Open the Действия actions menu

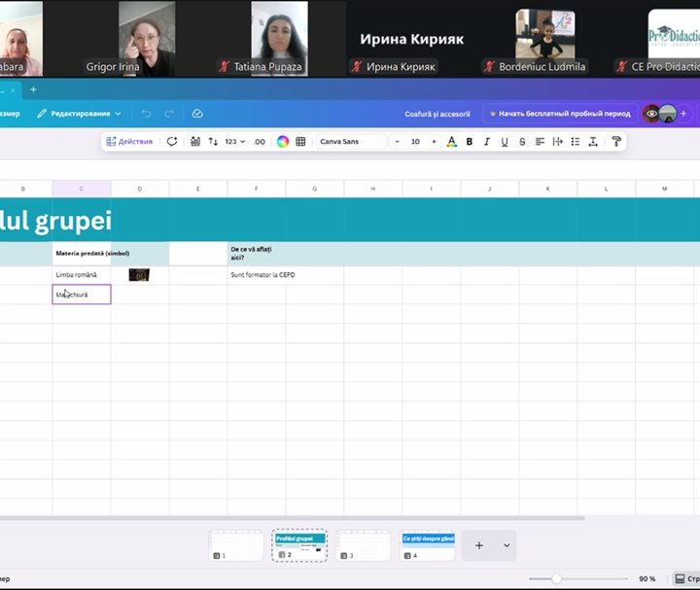point(129,142)
